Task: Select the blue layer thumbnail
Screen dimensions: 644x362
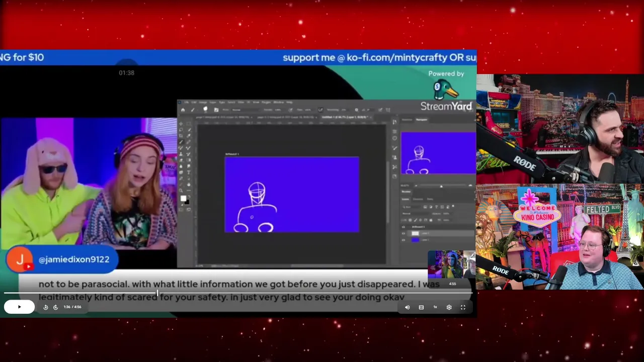Action: (x=415, y=240)
